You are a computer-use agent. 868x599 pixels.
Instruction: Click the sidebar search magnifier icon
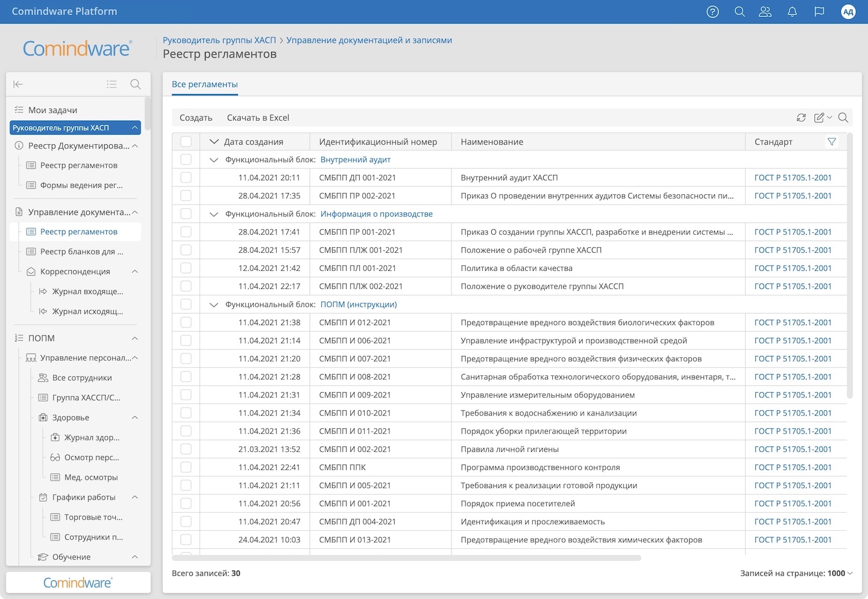pos(136,84)
